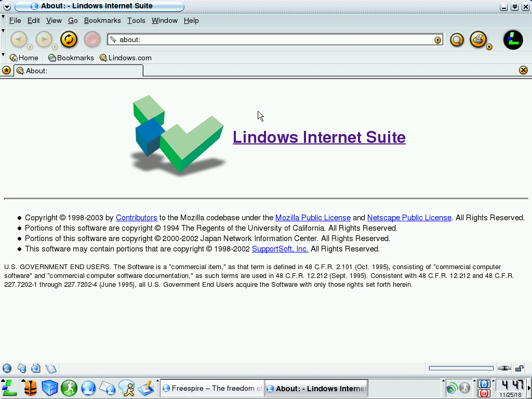Open the Go menu
The image size is (532, 399).
click(73, 20)
